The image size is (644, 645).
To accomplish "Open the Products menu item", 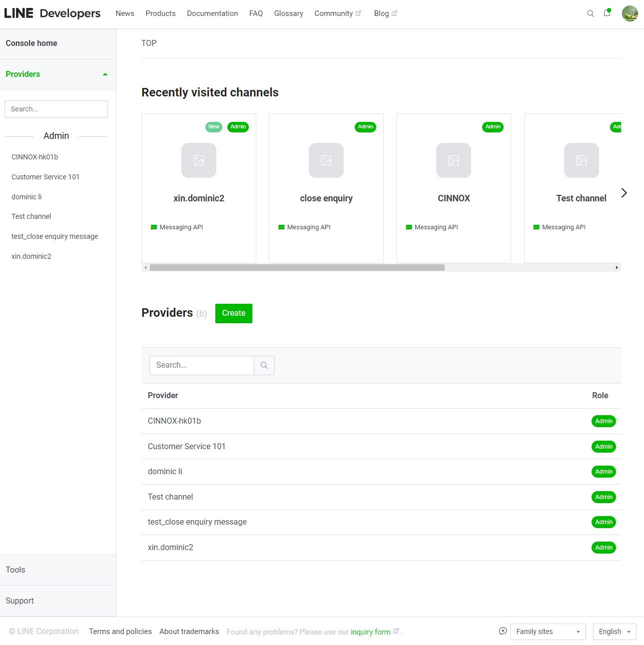I will tap(160, 13).
